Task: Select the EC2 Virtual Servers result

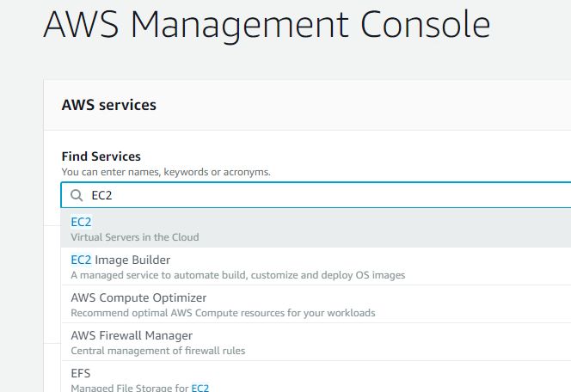Action: click(x=316, y=228)
